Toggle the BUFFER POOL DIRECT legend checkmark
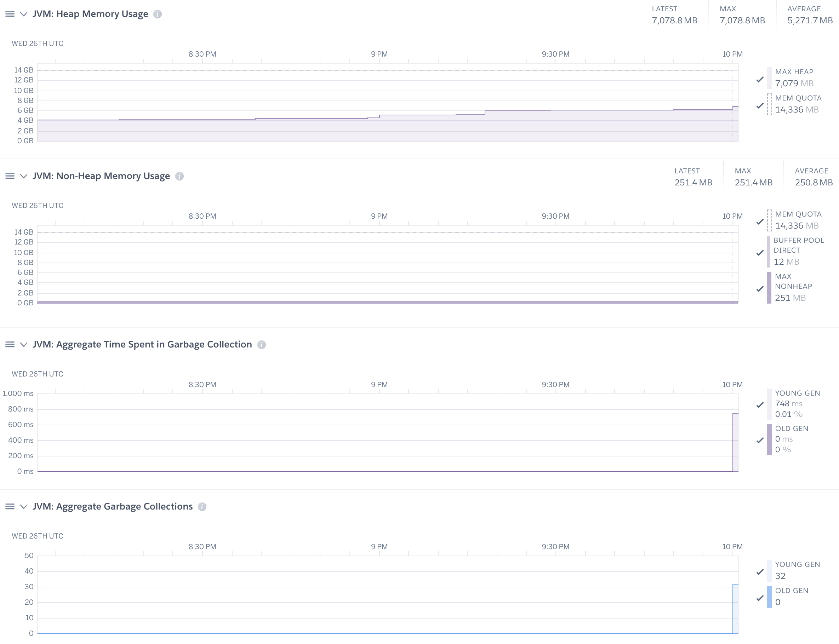The image size is (839, 644). click(760, 253)
